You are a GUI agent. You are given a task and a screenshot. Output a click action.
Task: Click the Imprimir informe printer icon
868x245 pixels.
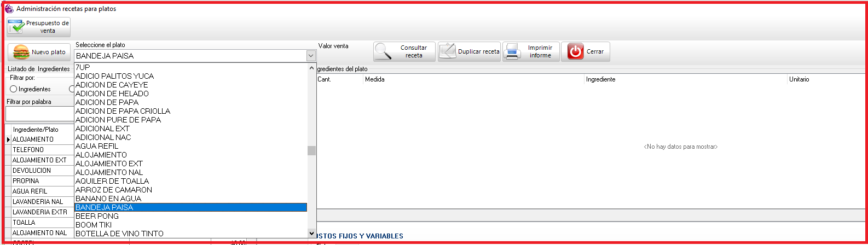[x=513, y=52]
